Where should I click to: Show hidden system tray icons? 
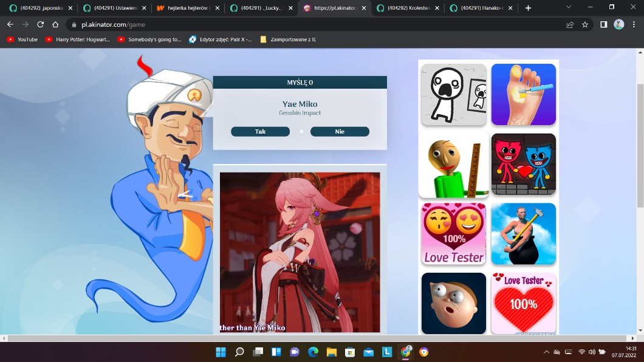coord(546,352)
